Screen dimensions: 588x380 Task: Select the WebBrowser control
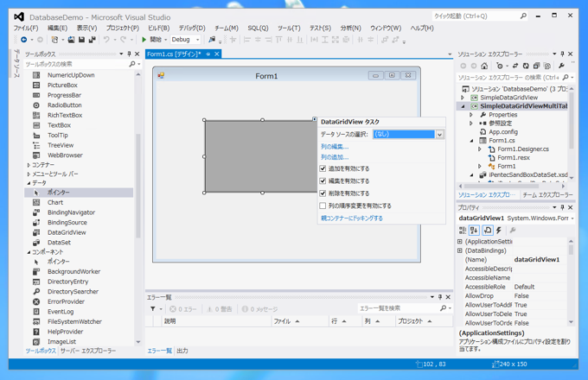(x=65, y=155)
